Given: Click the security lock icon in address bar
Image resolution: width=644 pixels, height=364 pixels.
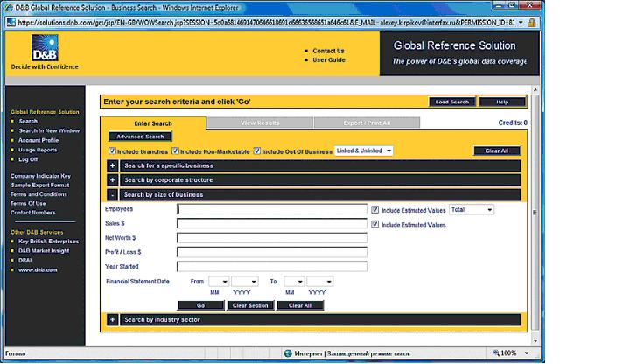Looking at the screenshot, I should click(x=532, y=23).
